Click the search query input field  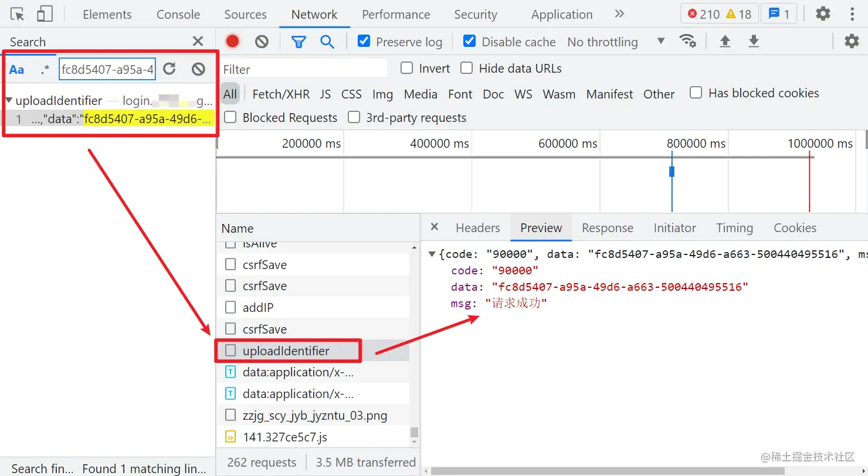tap(107, 69)
